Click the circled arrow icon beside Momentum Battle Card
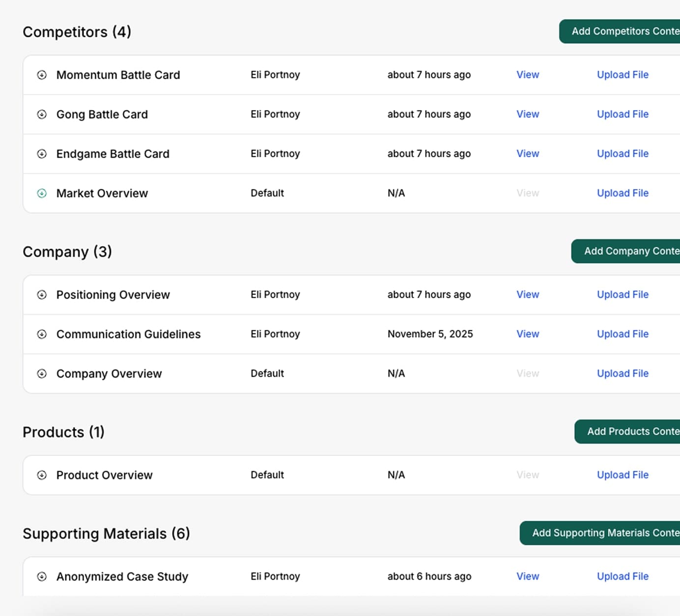Image resolution: width=680 pixels, height=616 pixels. pyautogui.click(x=42, y=75)
